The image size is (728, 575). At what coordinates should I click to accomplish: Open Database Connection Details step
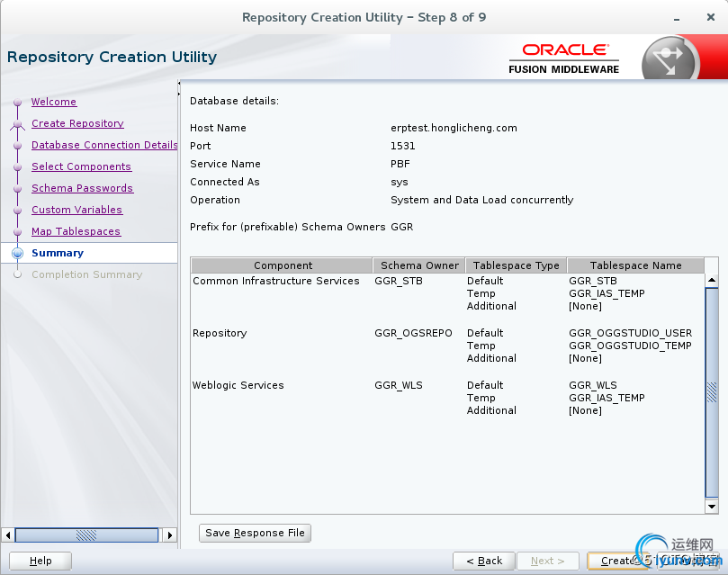coord(104,145)
